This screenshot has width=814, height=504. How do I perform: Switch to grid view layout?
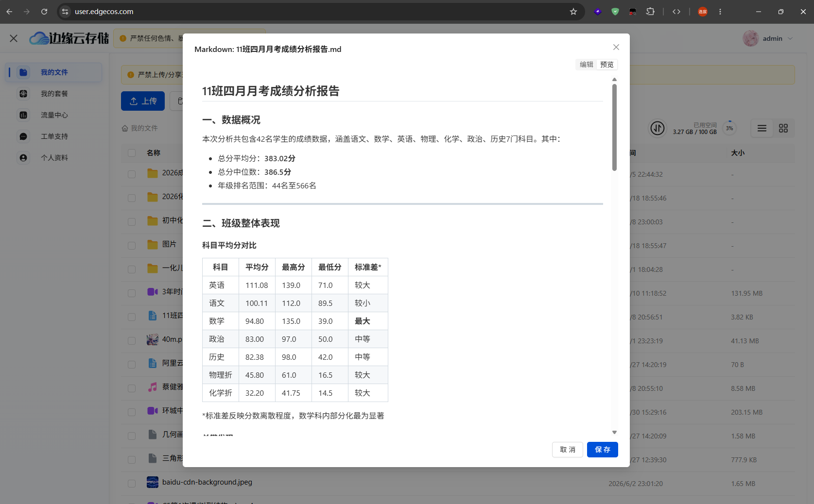coord(783,128)
